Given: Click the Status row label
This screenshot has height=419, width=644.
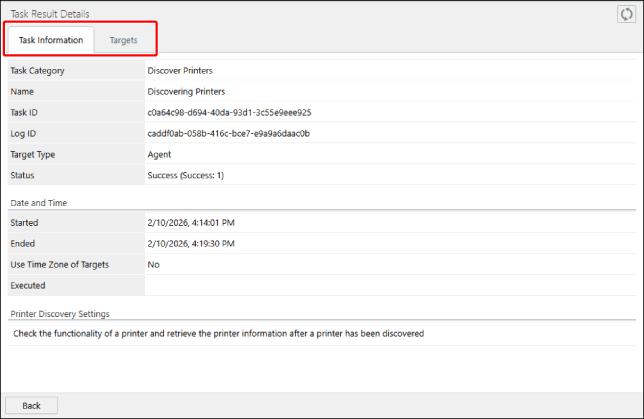Looking at the screenshot, I should (x=24, y=175).
